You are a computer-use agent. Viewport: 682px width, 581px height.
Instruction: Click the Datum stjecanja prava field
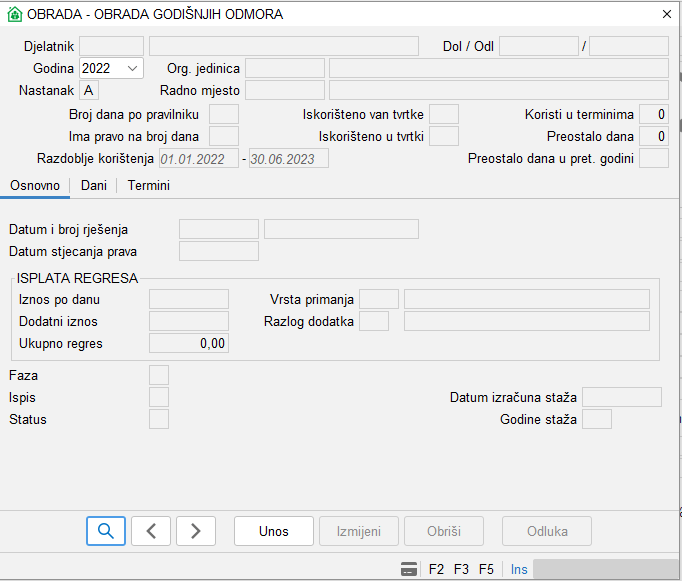click(x=218, y=251)
